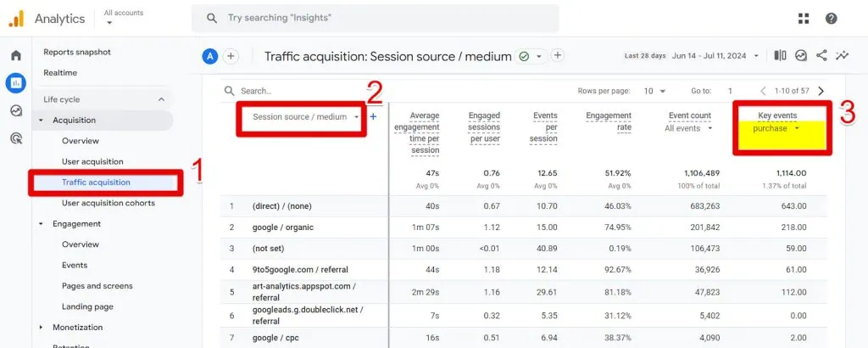
Task: Open User acquisition cohorts
Action: point(108,203)
